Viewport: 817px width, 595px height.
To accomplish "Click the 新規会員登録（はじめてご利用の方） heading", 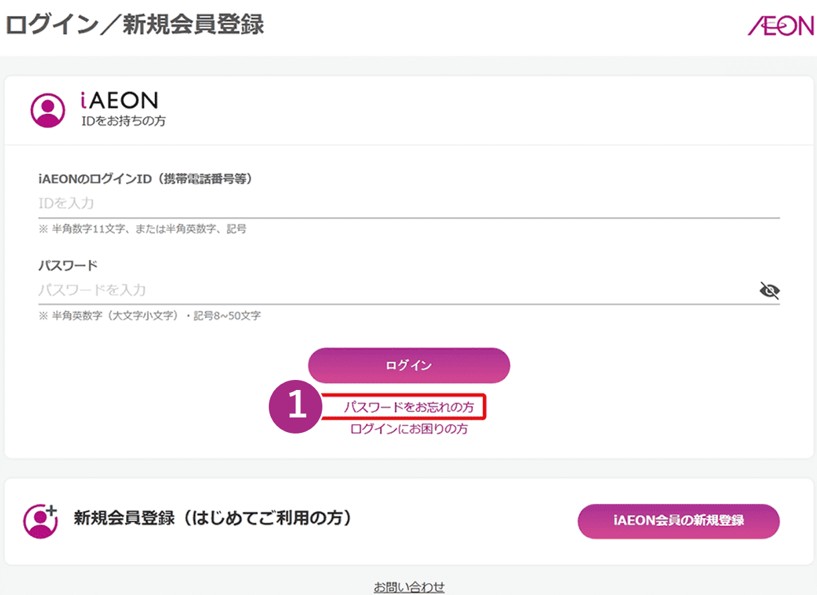I will coord(212,519).
